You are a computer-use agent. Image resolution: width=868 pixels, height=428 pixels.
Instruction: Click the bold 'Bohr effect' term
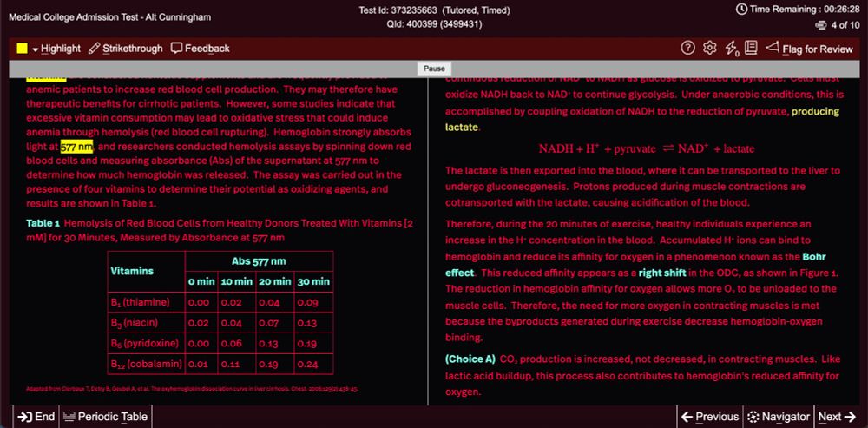[x=635, y=265]
